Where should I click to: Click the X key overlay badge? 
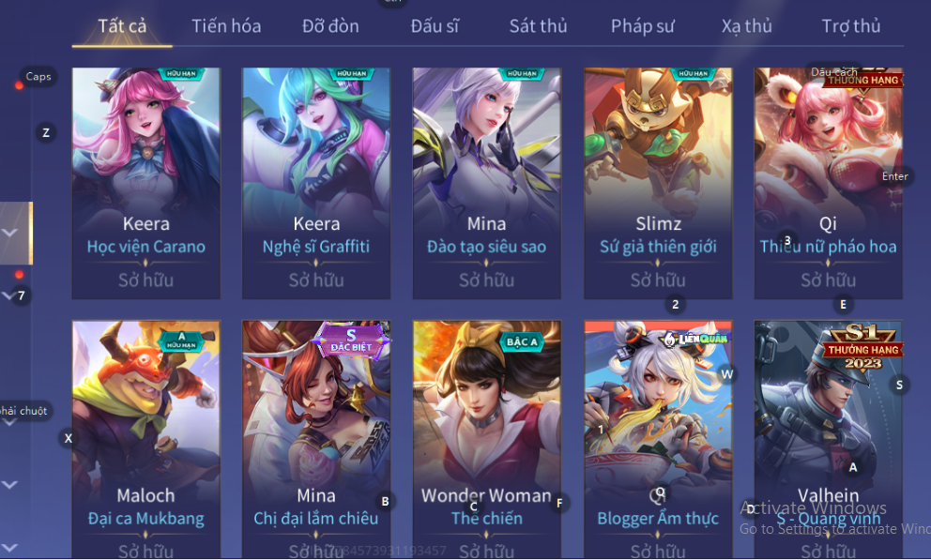click(68, 438)
